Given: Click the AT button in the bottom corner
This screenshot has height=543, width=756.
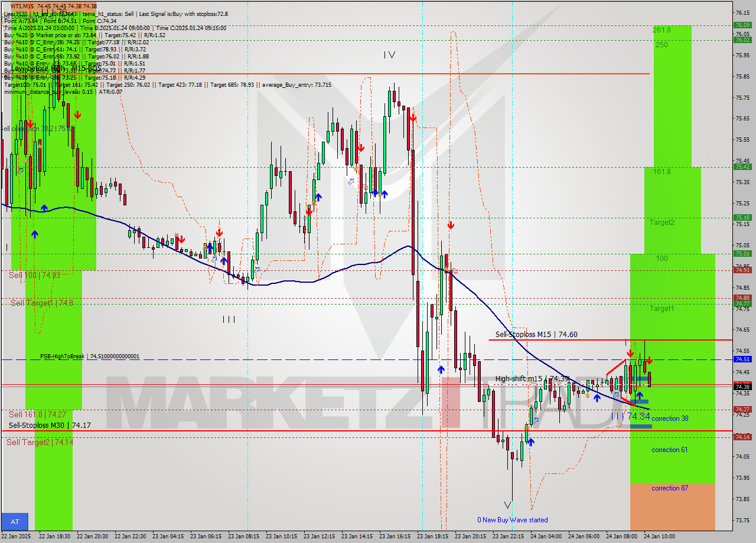Looking at the screenshot, I should pos(15,522).
